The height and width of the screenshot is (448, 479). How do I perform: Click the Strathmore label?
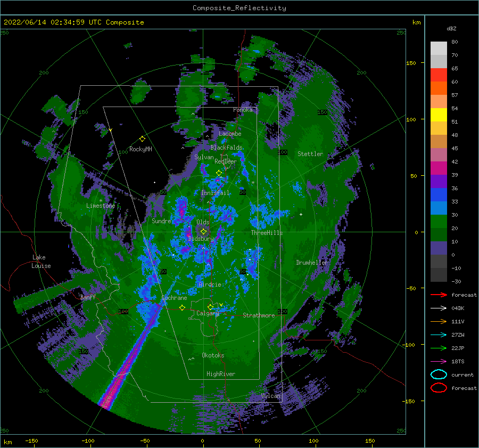[259, 315]
